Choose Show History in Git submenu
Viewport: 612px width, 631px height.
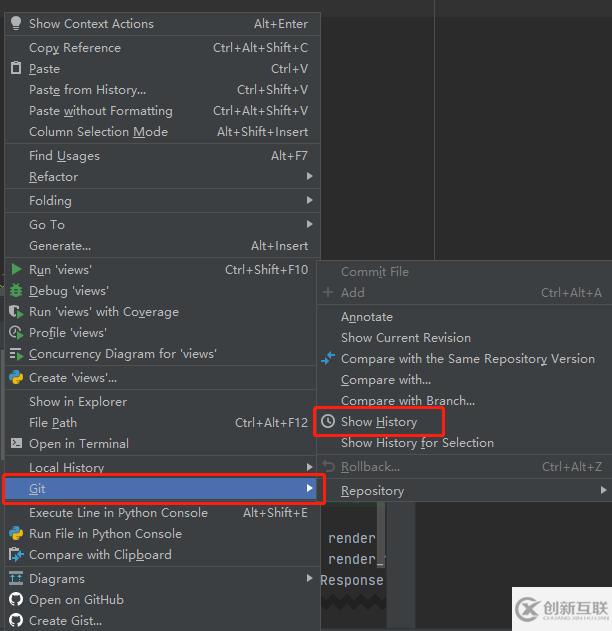tap(465, 421)
